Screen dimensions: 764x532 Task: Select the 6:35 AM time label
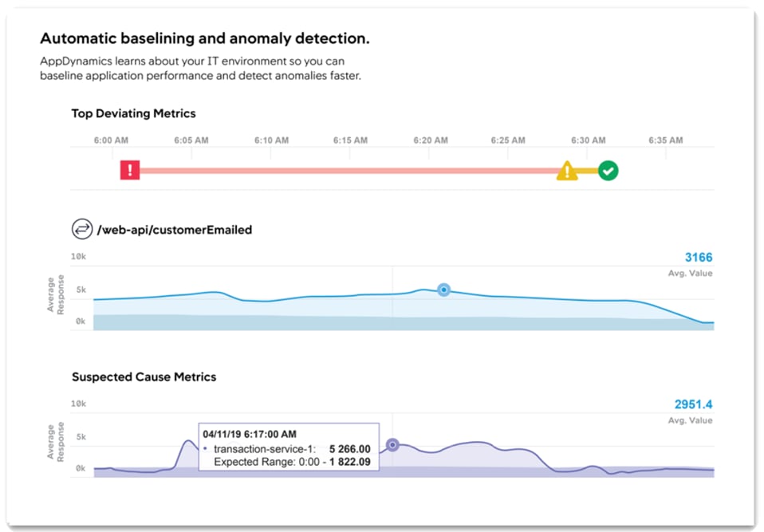[666, 140]
